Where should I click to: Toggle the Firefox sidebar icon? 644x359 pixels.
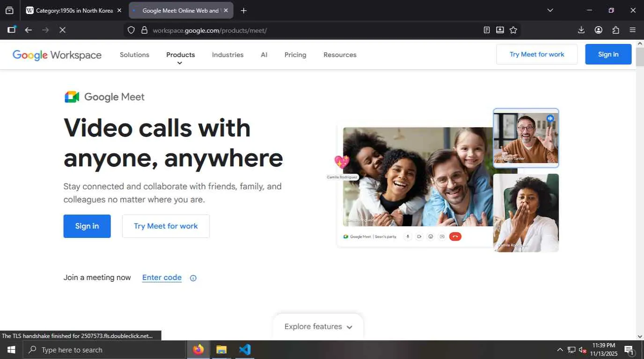click(12, 30)
